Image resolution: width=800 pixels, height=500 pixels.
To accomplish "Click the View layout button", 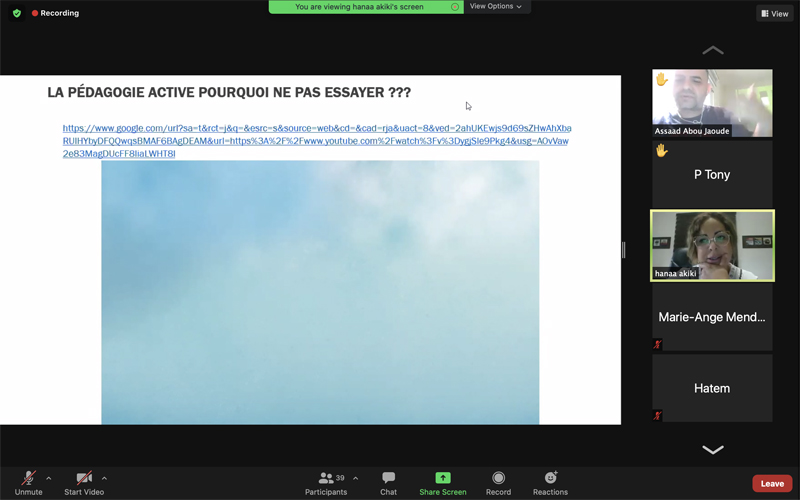I will click(x=774, y=13).
